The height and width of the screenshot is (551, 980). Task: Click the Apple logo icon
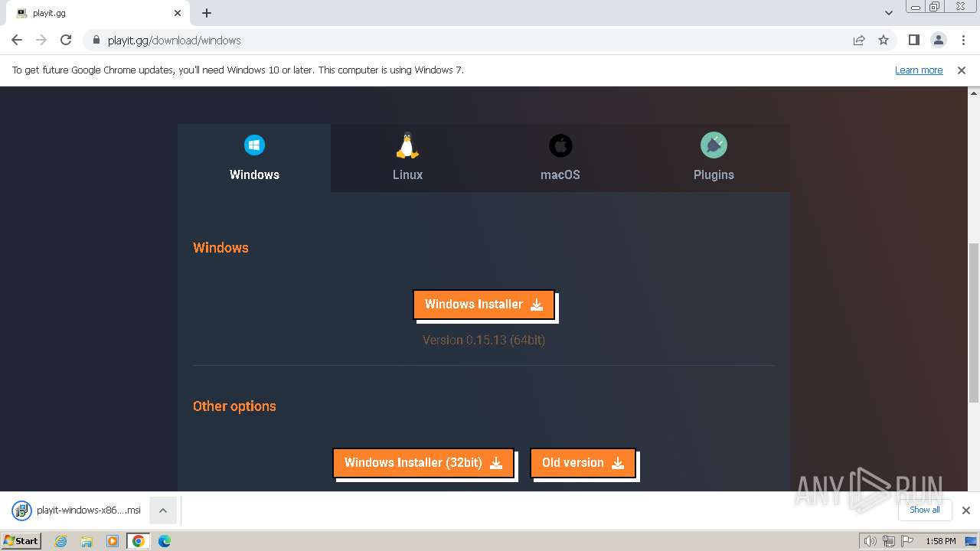[560, 145]
